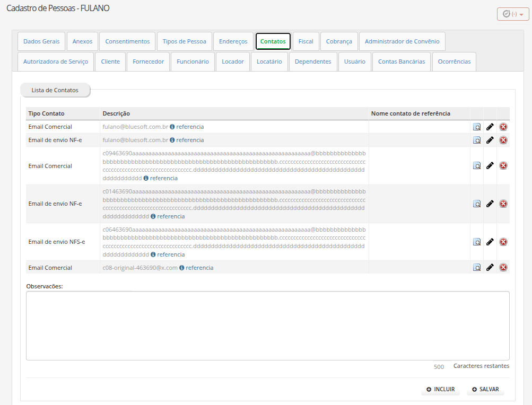Open the magnifier icon for contact c09463690
Screen dimensions: 532x405
point(477,165)
